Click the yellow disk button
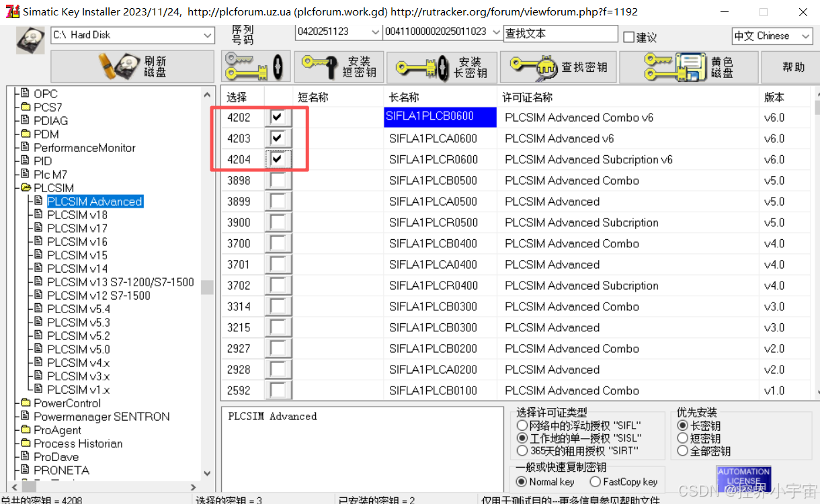Image resolution: width=820 pixels, height=504 pixels. 688,67
